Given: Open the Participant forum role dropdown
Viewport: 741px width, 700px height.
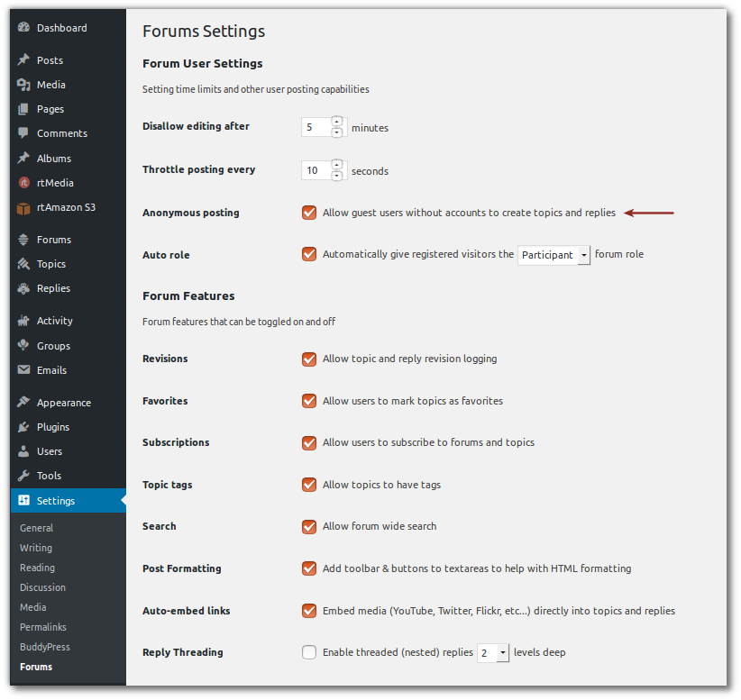Looking at the screenshot, I should point(554,255).
